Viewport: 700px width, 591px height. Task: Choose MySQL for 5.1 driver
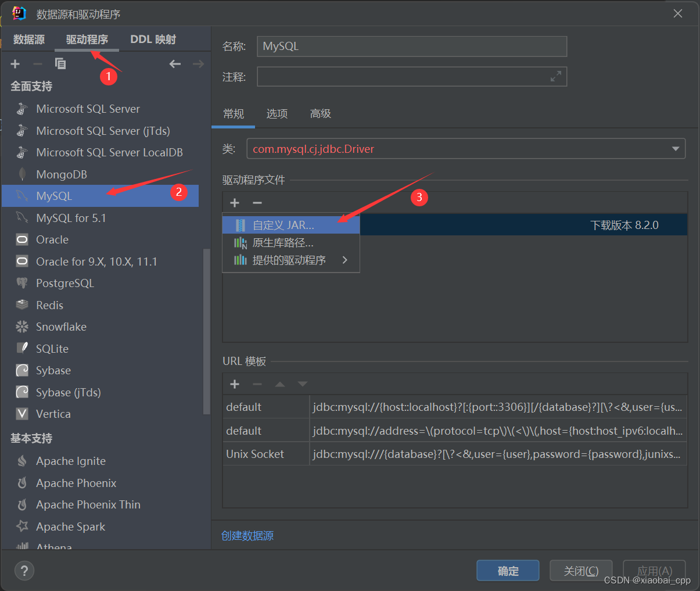(x=71, y=218)
